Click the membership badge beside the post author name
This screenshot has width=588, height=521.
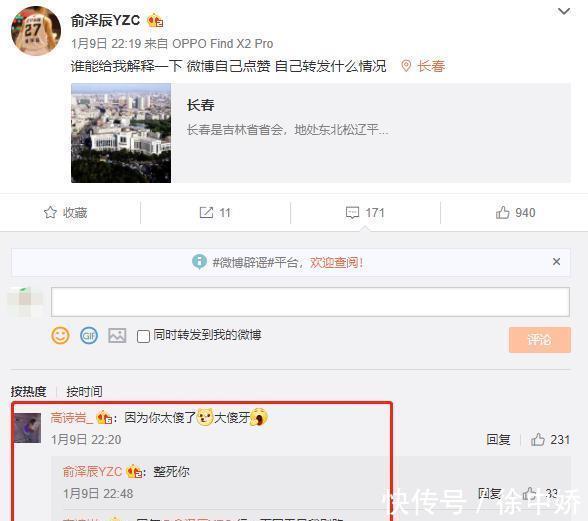click(155, 21)
